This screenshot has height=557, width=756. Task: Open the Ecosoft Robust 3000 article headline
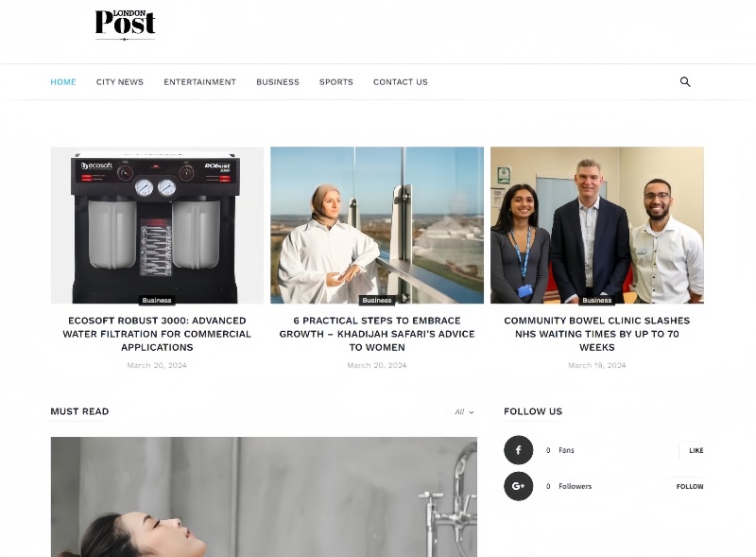tap(157, 334)
